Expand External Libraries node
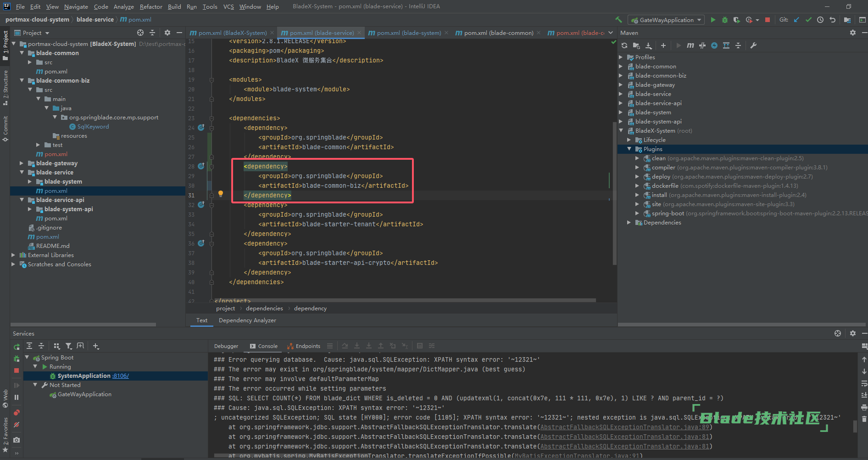Image resolution: width=868 pixels, height=460 pixels. [x=13, y=255]
